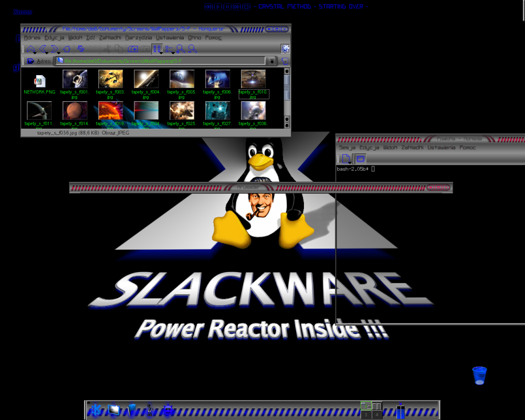Select the icon view mode button
Image resolution: width=525 pixels, height=420 pixels.
(156, 49)
